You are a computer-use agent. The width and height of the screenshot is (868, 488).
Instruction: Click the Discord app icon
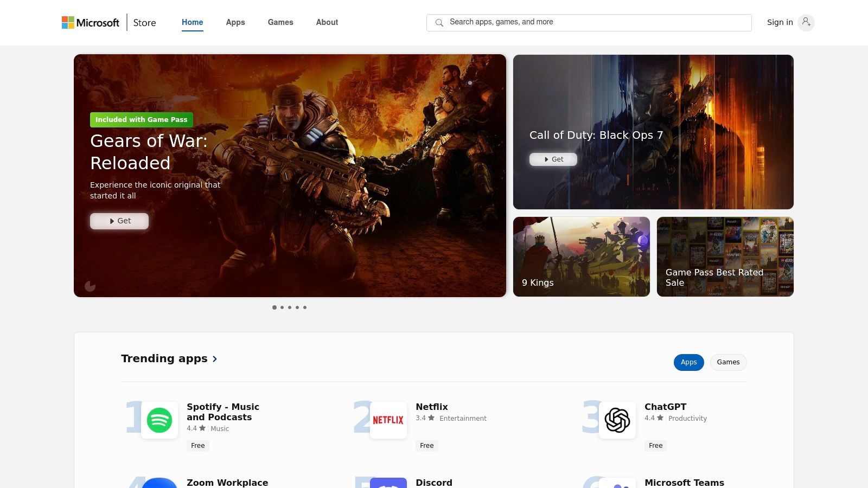click(388, 483)
